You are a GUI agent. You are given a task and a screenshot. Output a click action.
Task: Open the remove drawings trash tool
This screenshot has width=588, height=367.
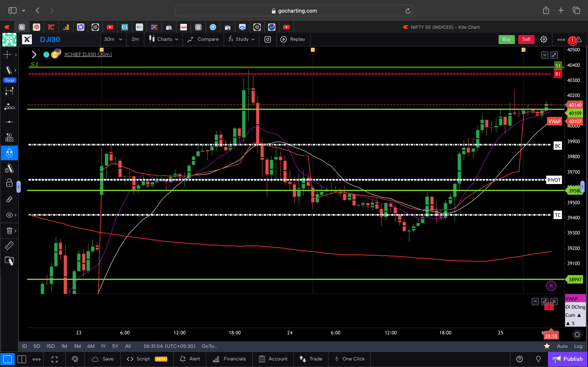click(x=9, y=231)
